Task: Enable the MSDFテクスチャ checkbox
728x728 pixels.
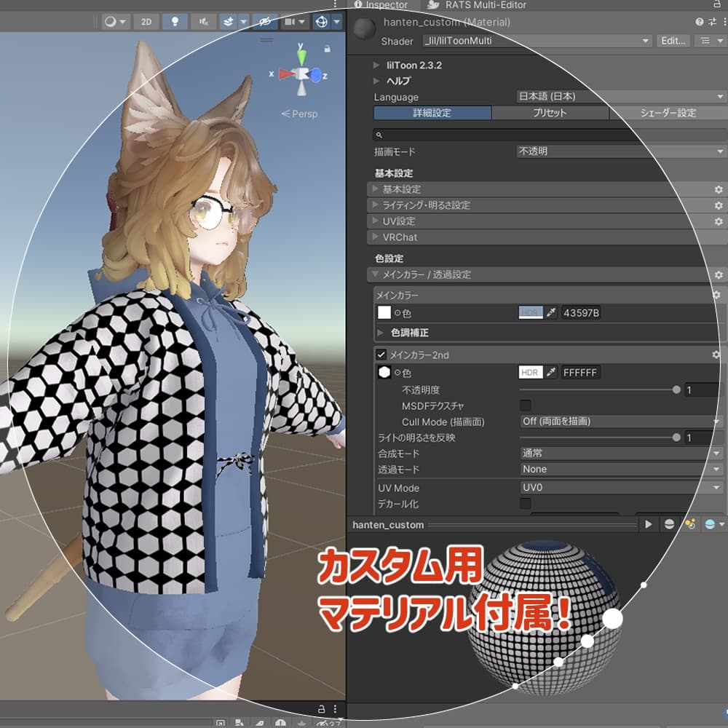Action: coord(525,405)
